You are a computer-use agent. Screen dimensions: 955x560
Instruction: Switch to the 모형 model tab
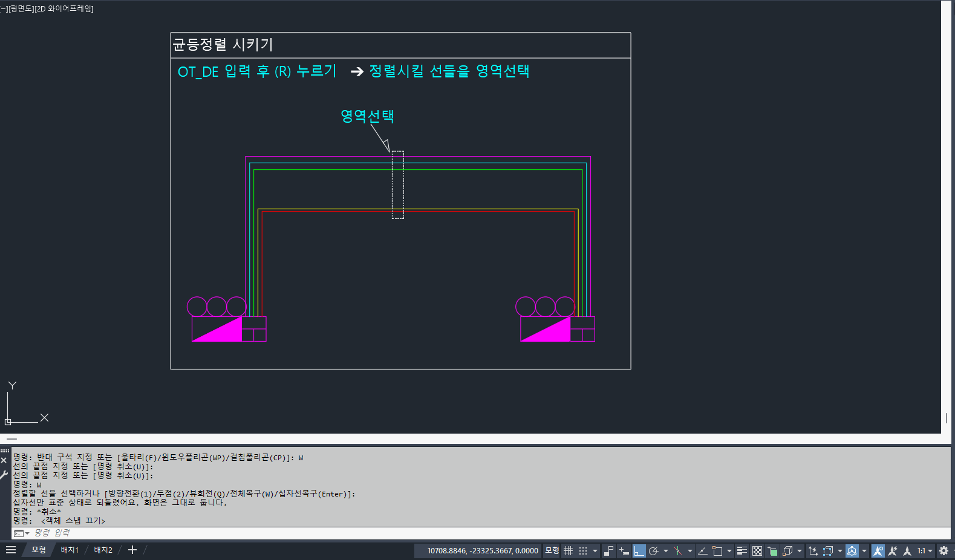39,550
